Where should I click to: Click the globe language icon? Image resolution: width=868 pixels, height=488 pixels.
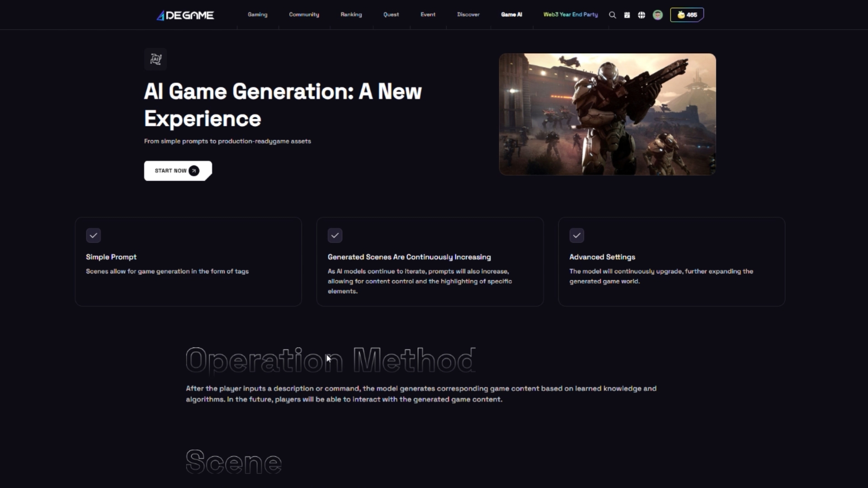tap(641, 15)
